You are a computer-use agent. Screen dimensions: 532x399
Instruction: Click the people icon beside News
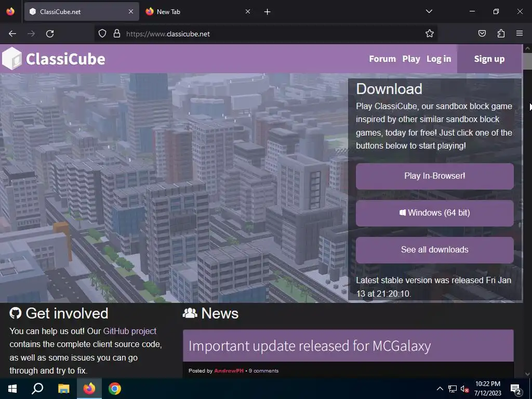click(x=190, y=313)
